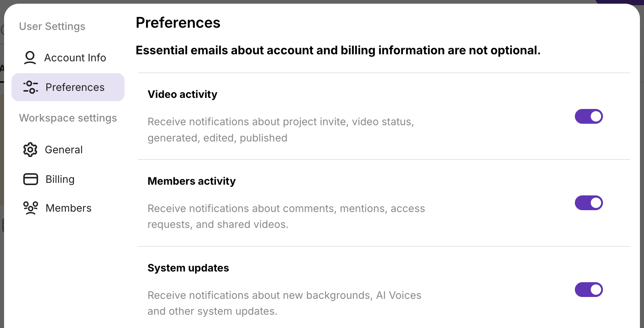Open the Billing section
Viewport: 644px width, 328px height.
point(60,179)
